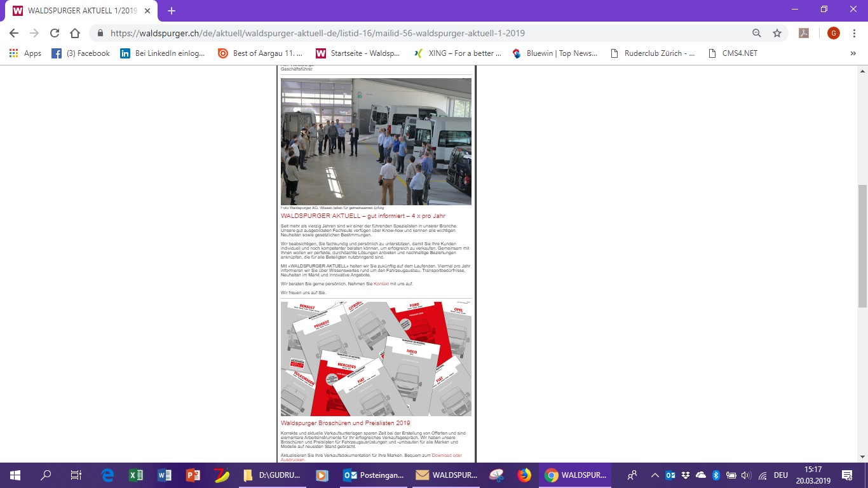Open the browser home page

[x=75, y=33]
